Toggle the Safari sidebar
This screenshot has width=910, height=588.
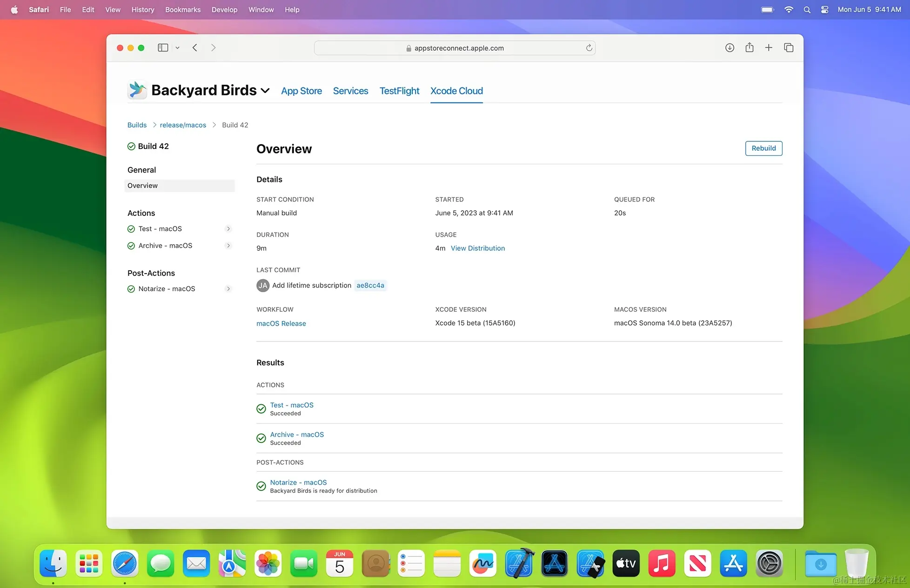[162, 47]
